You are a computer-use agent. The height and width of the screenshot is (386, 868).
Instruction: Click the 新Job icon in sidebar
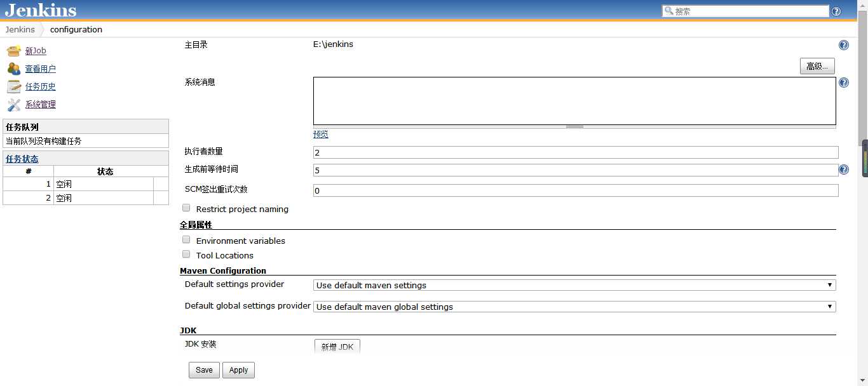click(x=14, y=51)
